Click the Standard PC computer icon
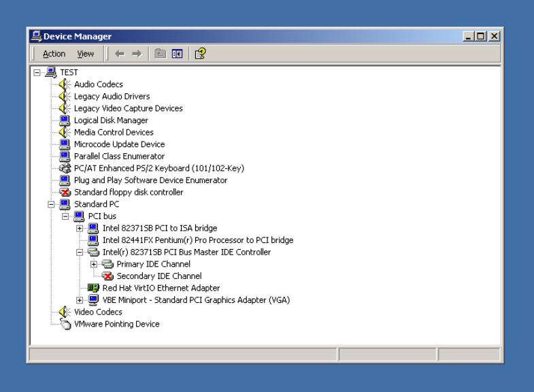Screen dimensions: 534x392 65,204
